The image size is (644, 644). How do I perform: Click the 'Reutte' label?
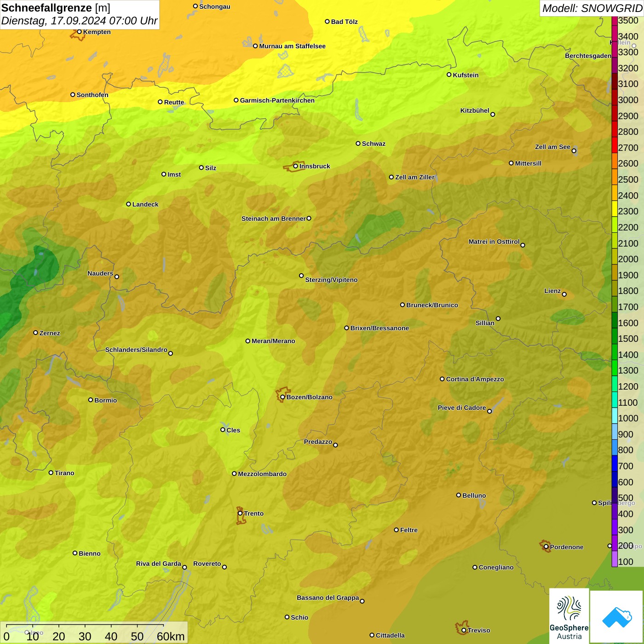tap(174, 102)
